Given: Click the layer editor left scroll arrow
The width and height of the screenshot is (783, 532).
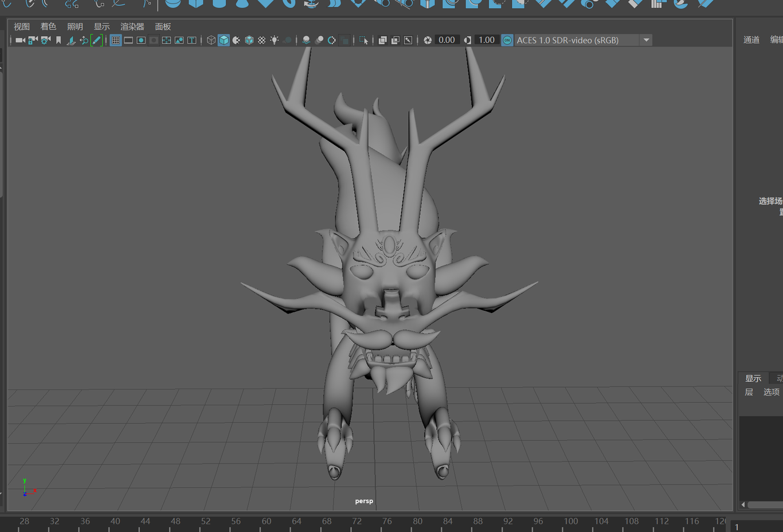Looking at the screenshot, I should [743, 504].
